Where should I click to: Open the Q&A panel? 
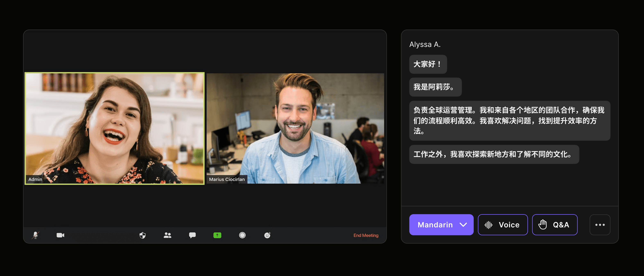pos(555,225)
